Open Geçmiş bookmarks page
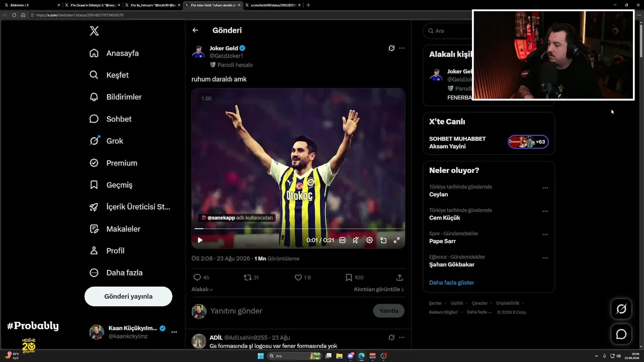 (111, 185)
